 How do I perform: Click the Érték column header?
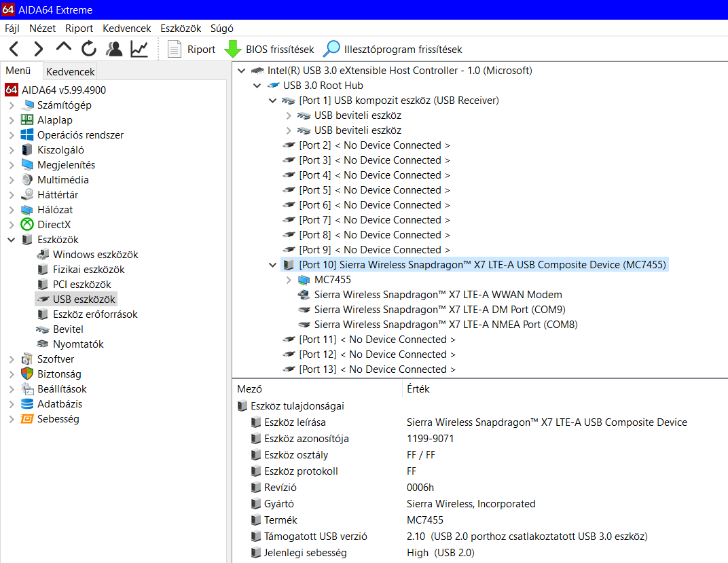tap(418, 389)
